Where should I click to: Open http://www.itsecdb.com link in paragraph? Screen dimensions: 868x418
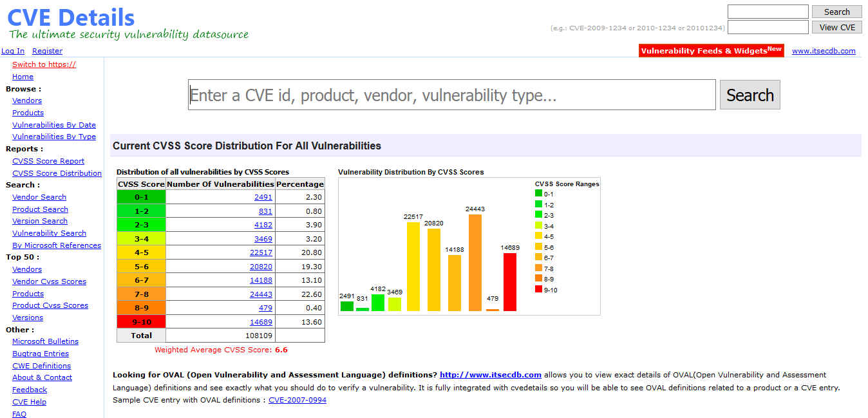pos(491,374)
